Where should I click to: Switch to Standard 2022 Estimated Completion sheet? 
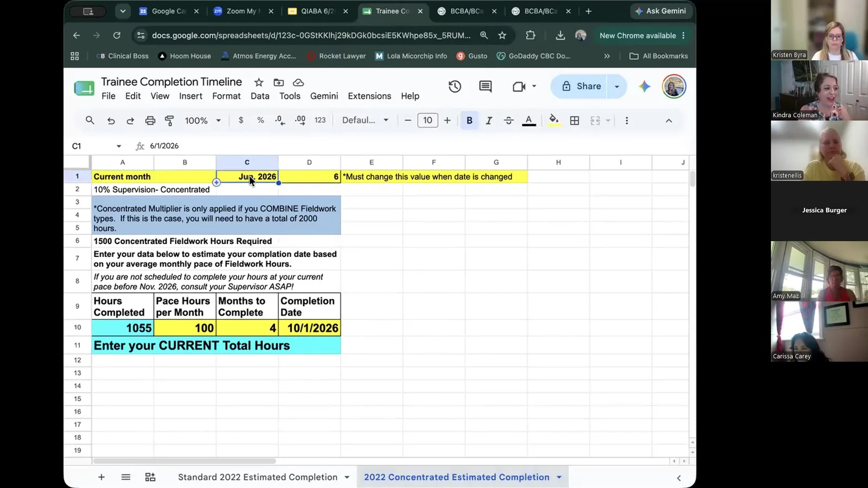click(258, 477)
